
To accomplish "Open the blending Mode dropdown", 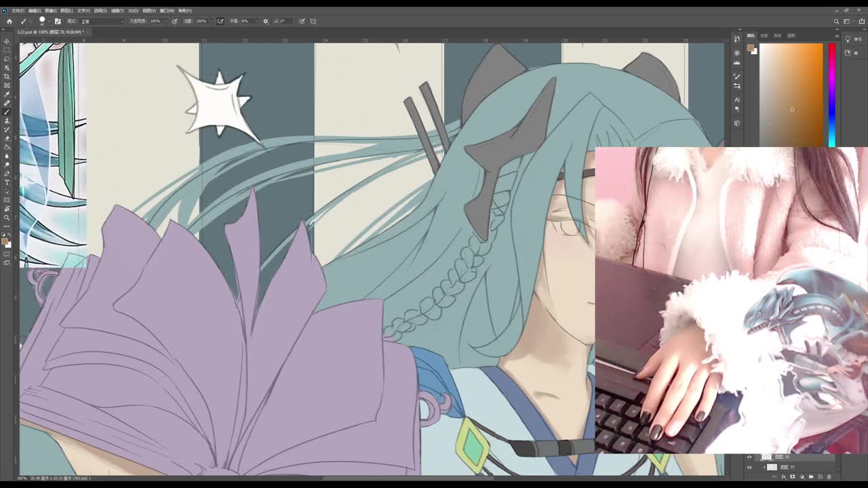I will click(102, 21).
